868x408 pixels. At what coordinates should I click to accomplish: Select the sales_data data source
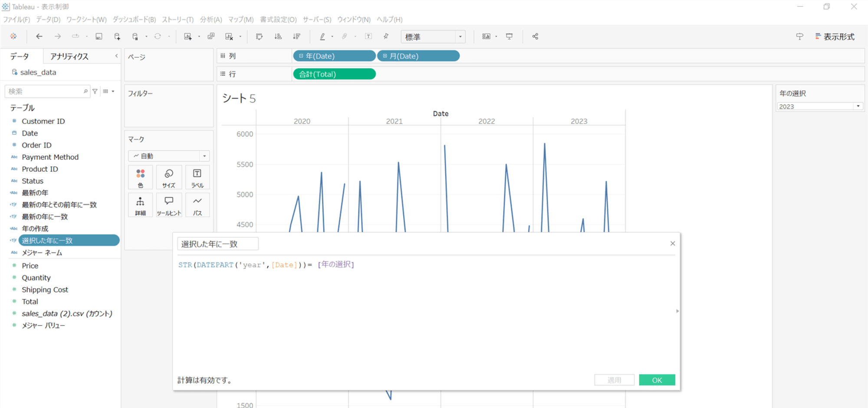click(38, 73)
